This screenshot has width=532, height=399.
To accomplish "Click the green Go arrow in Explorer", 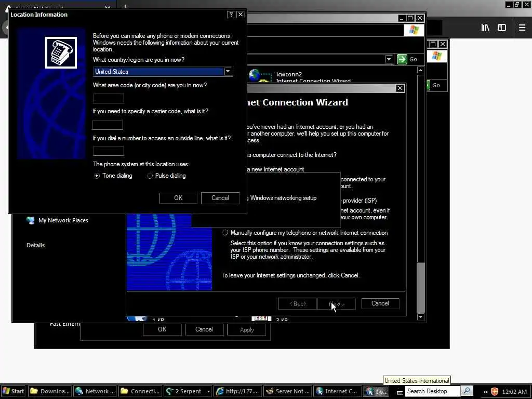I will 402,59.
